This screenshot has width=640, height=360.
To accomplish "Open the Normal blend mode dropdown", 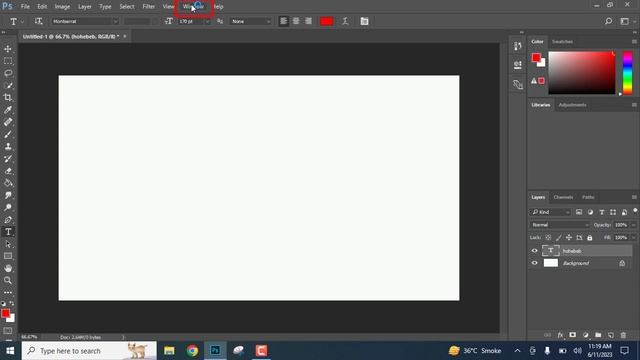I will pos(560,225).
